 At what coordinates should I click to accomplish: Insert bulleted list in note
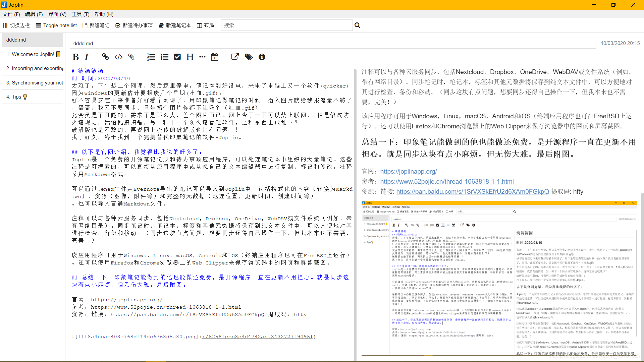click(x=164, y=57)
